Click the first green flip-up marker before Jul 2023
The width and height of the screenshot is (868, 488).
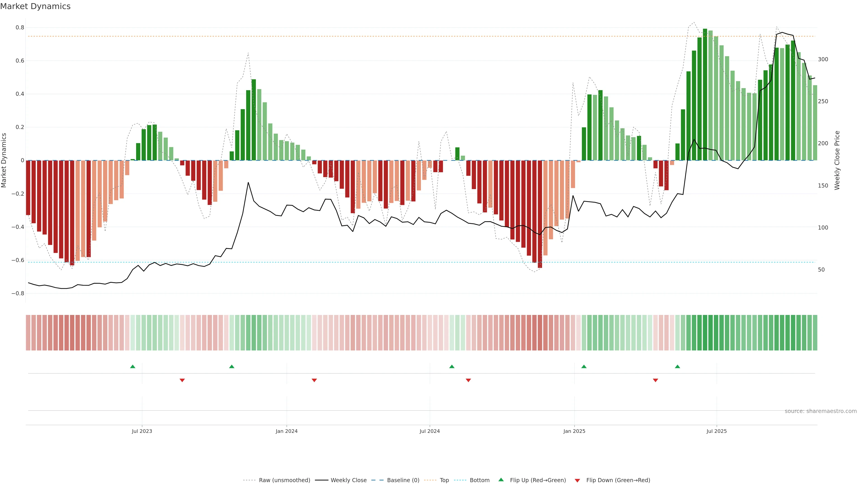tap(133, 366)
